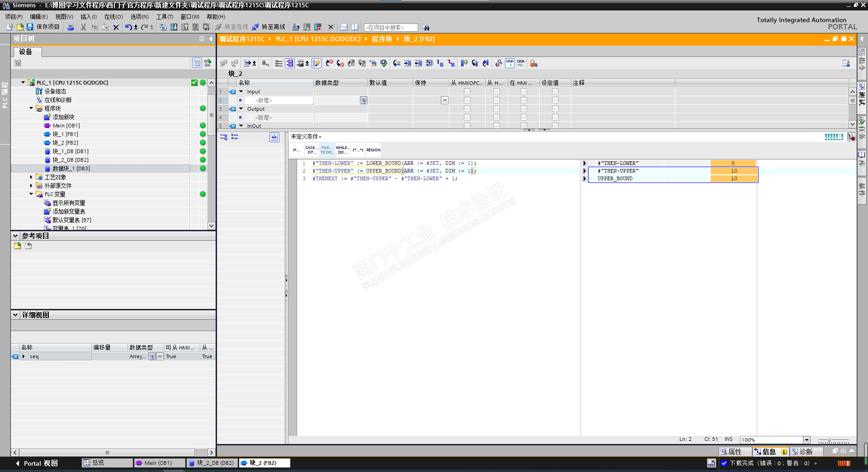The height and width of the screenshot is (472, 868).
Task: Click the accessible devices icon
Action: [296, 27]
